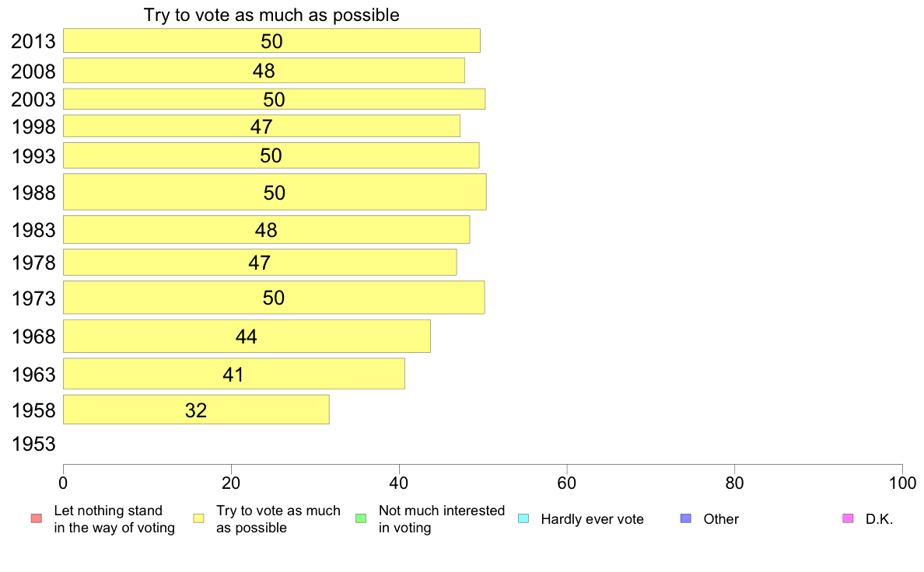Select the 1968 bar showing 44
Viewport: 924px width, 572px height.
pyautogui.click(x=247, y=337)
